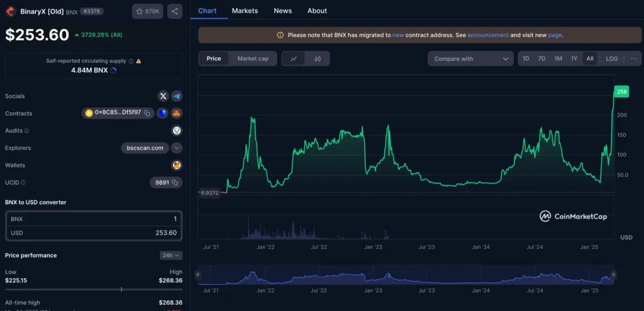The width and height of the screenshot is (644, 311).
Task: Open the 'announcement' link in notice
Action: 488,35
